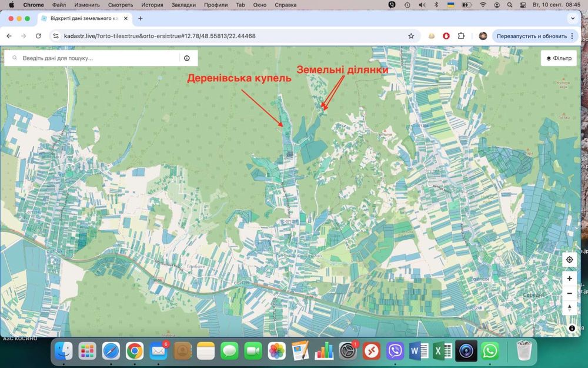The image size is (588, 368).
Task: Open the Tab menu in menu bar
Action: (240, 5)
